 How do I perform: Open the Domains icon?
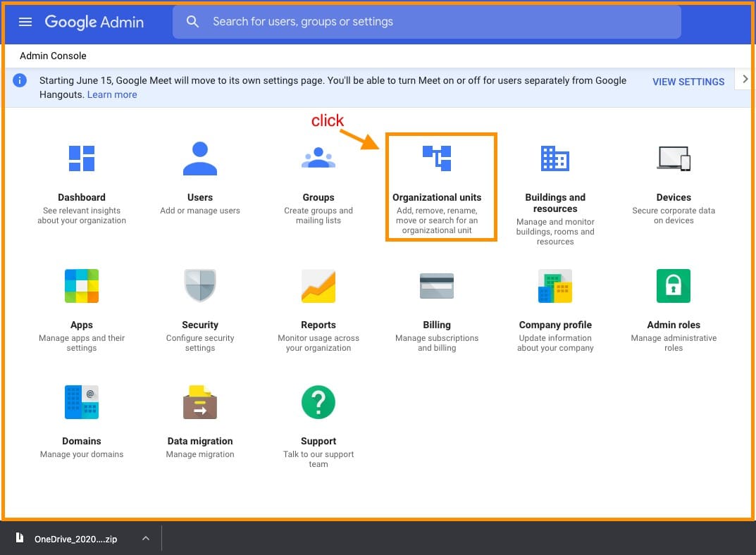[82, 402]
